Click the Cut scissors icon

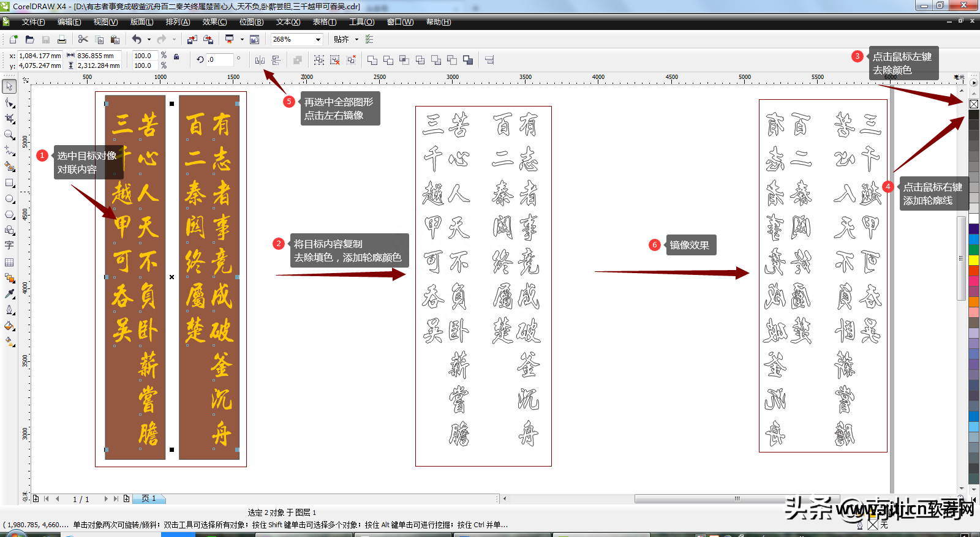click(x=83, y=39)
